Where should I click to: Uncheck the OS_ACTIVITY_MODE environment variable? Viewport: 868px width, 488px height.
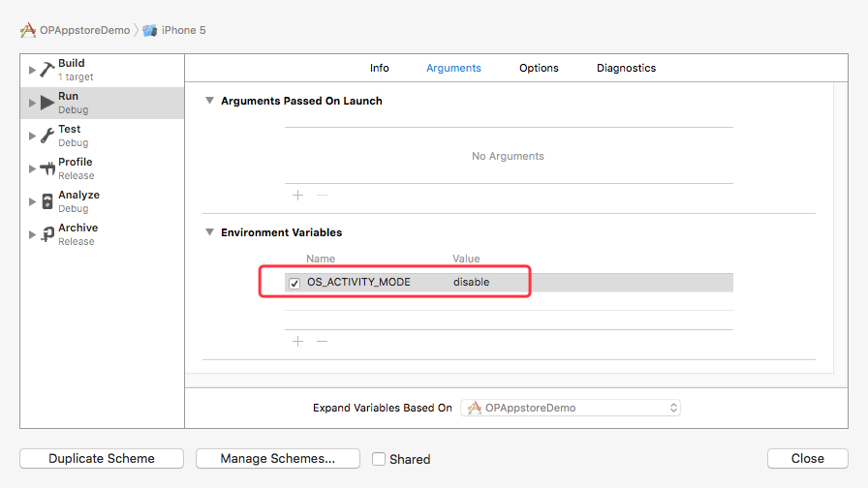coord(294,283)
